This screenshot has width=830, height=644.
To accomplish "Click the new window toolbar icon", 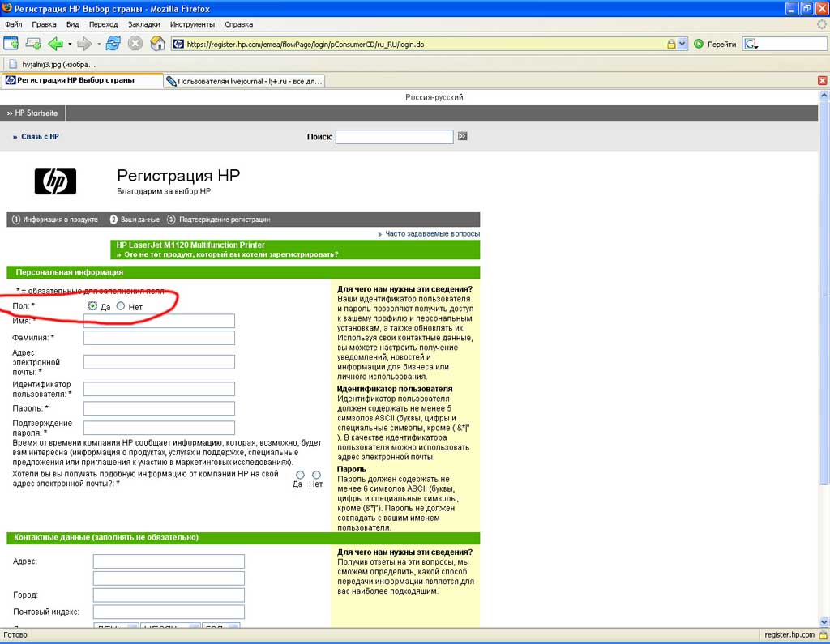I will pyautogui.click(x=11, y=44).
